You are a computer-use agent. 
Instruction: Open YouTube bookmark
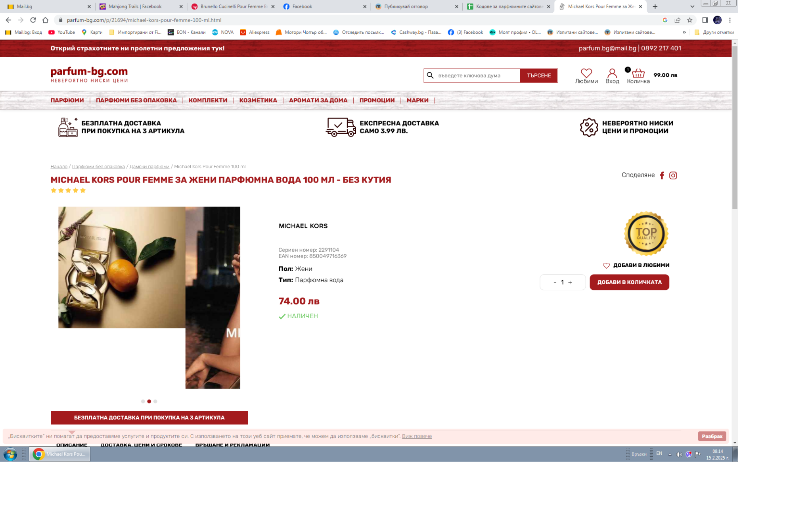click(61, 33)
